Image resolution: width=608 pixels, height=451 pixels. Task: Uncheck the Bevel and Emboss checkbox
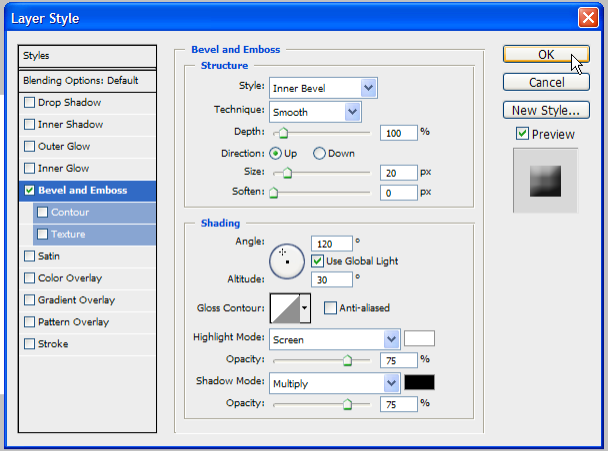click(29, 190)
